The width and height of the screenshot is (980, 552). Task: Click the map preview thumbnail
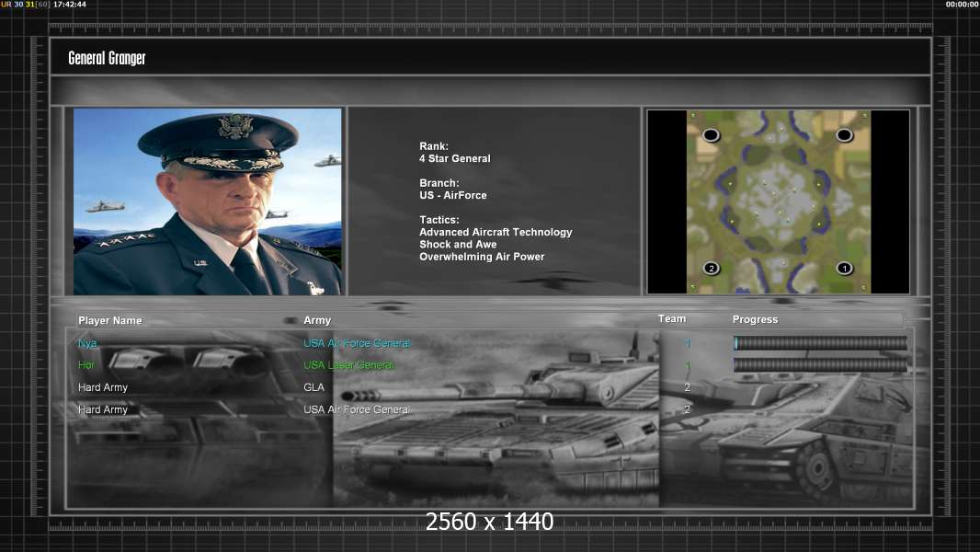coord(778,201)
